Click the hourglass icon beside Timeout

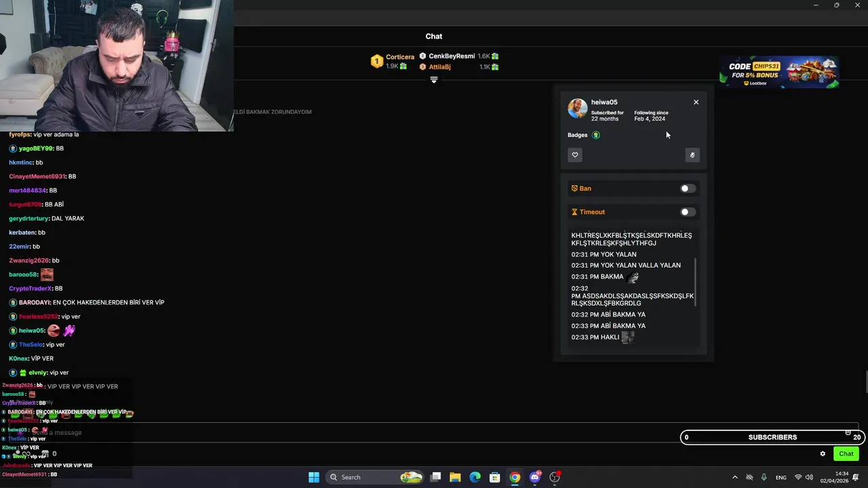coord(574,212)
